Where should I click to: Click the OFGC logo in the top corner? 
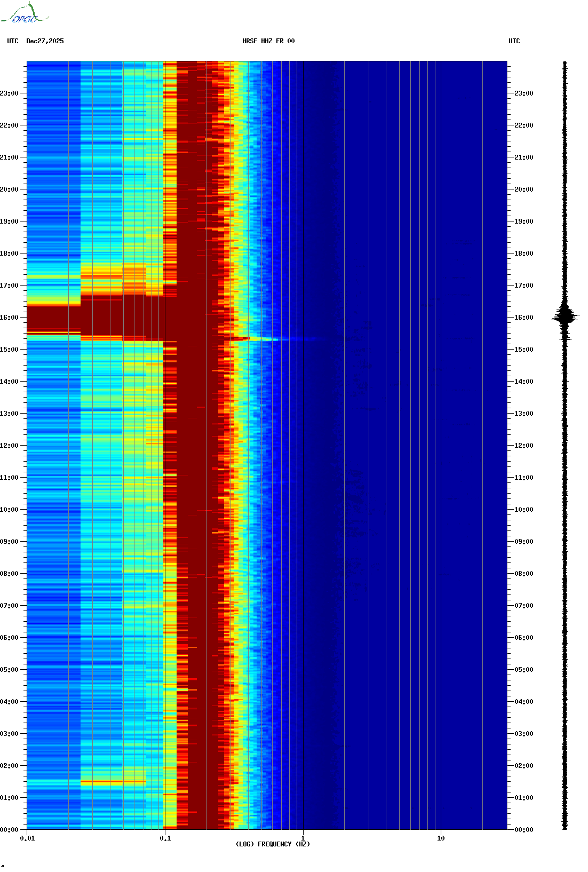tap(24, 14)
